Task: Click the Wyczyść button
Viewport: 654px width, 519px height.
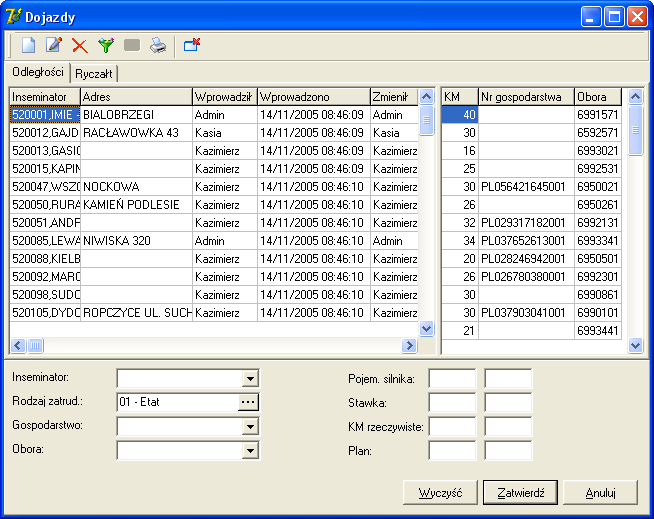Action: click(440, 493)
